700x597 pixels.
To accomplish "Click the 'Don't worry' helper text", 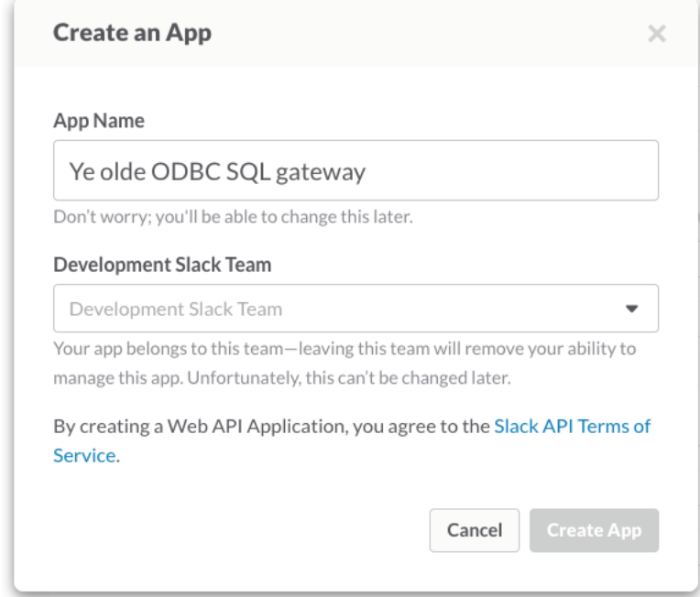I will coord(233,217).
